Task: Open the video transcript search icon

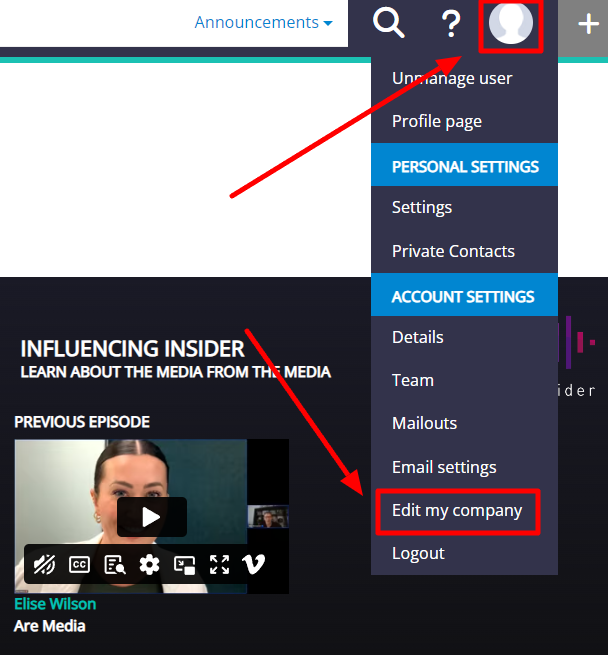Action: pos(114,565)
